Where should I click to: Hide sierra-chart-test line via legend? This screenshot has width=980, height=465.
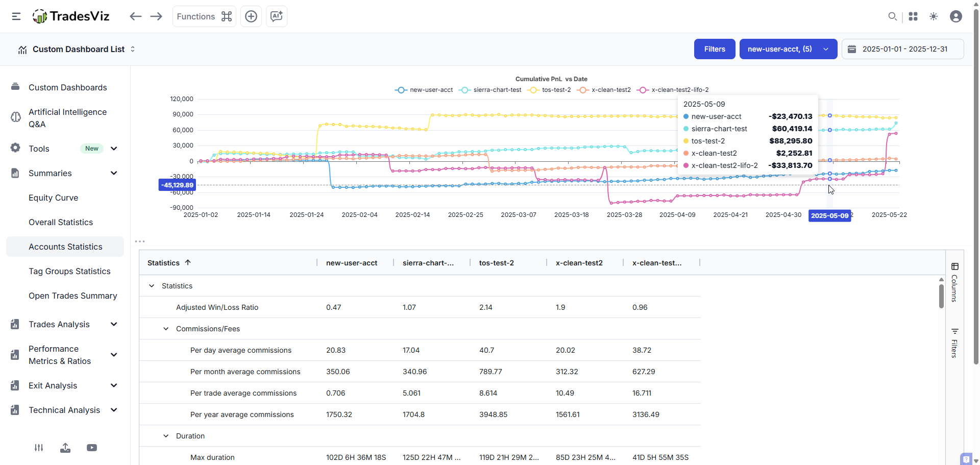click(x=491, y=90)
